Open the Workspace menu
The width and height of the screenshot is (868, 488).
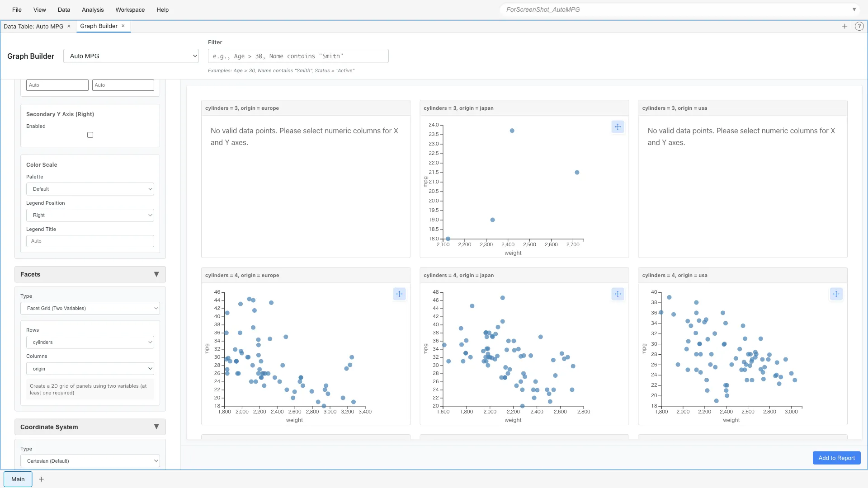pyautogui.click(x=130, y=9)
